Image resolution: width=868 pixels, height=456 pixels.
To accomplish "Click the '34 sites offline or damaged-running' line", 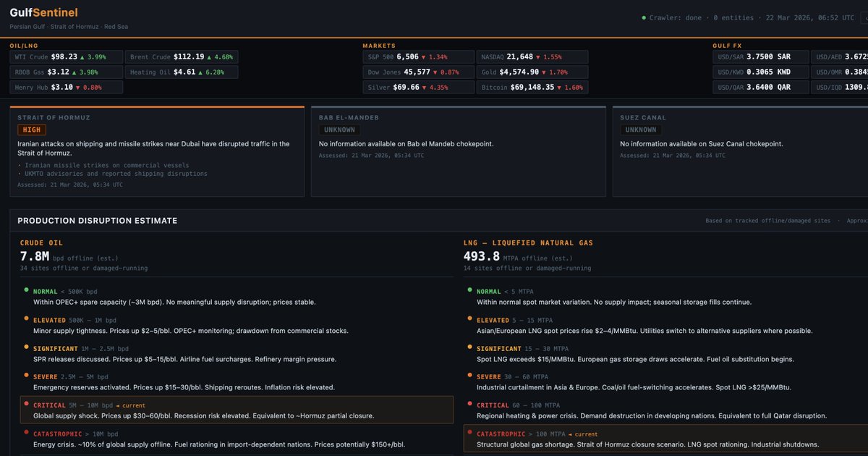I will coord(84,268).
